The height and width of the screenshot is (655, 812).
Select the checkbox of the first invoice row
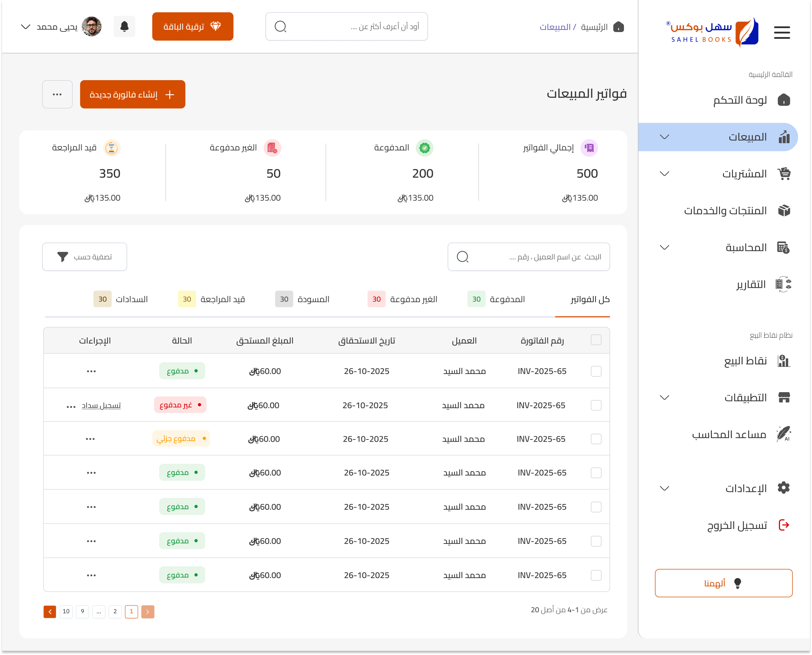[x=596, y=371]
